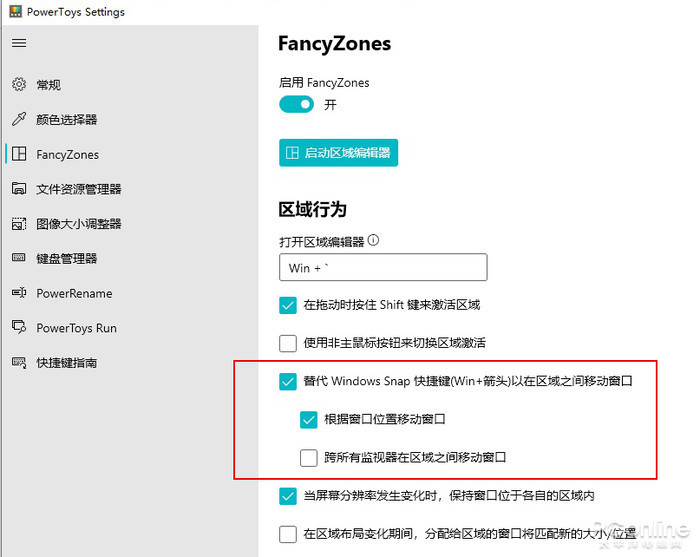Toggle the 启用 FancyZones switch off

(296, 104)
